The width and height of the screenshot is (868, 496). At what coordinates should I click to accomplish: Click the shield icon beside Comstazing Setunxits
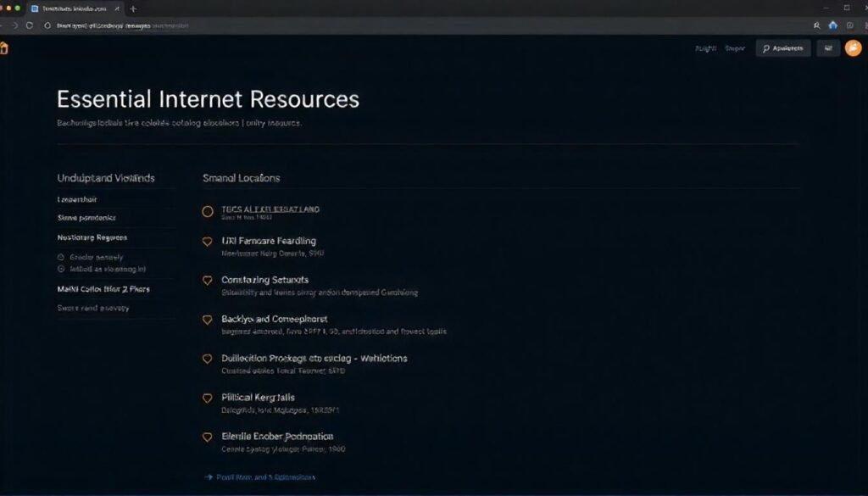click(207, 281)
